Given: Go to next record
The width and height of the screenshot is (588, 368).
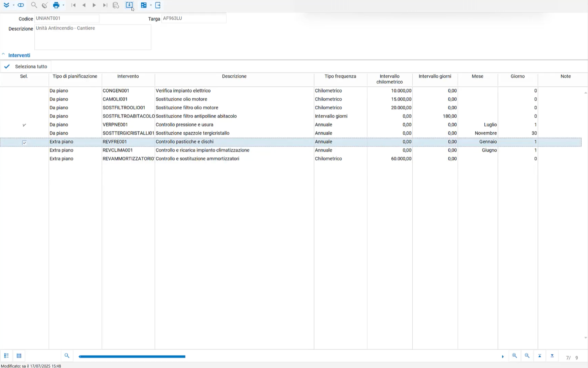Looking at the screenshot, I should tap(94, 5).
